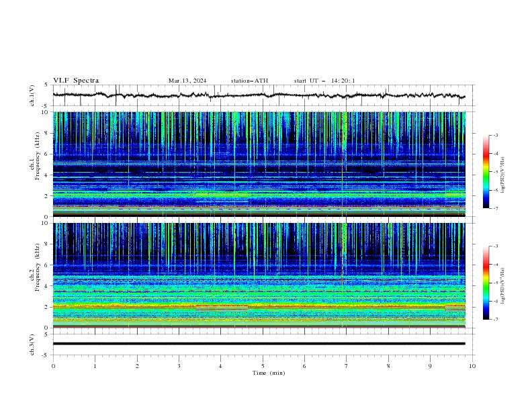Click the "-3" tick on ch.2 colorbar

click(x=495, y=246)
